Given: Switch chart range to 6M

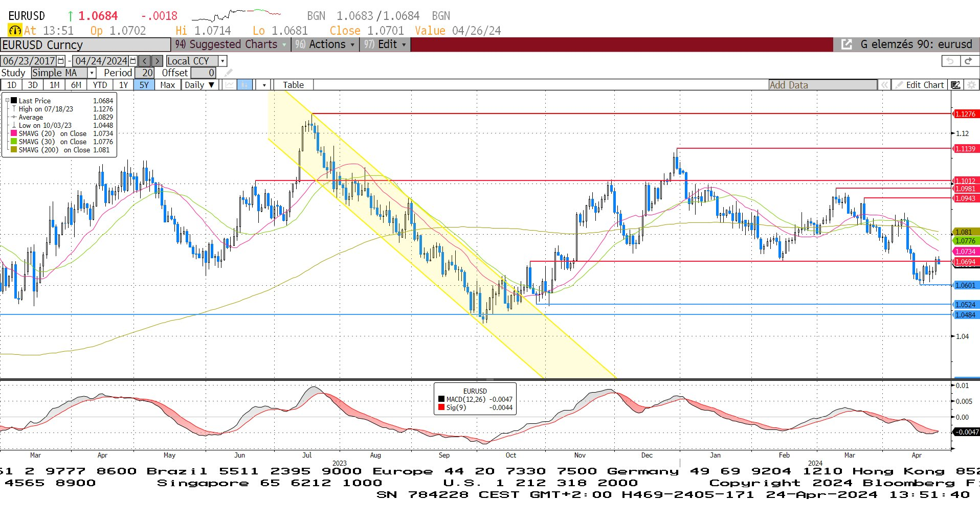Looking at the screenshot, I should [76, 85].
